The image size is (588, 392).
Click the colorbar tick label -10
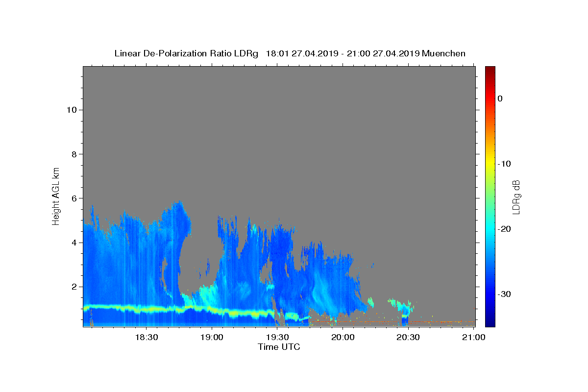505,164
